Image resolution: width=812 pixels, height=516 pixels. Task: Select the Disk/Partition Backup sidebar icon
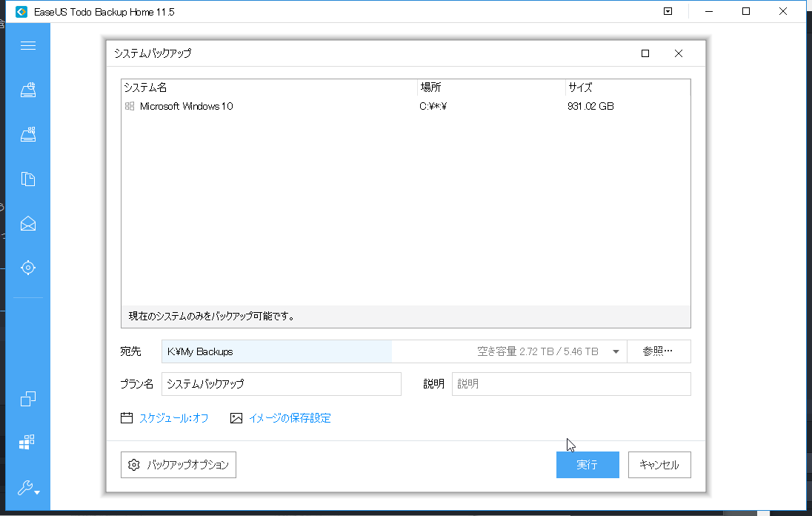click(28, 90)
